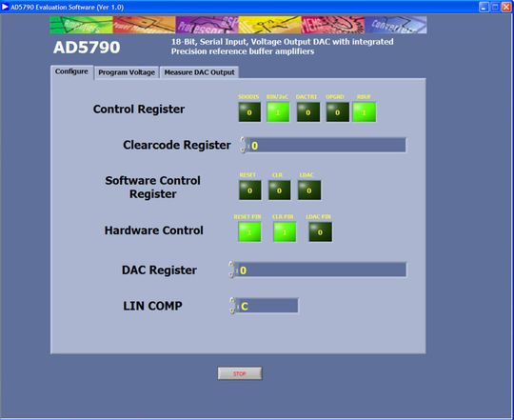Toggle the SDODIS control register bit

pyautogui.click(x=249, y=112)
